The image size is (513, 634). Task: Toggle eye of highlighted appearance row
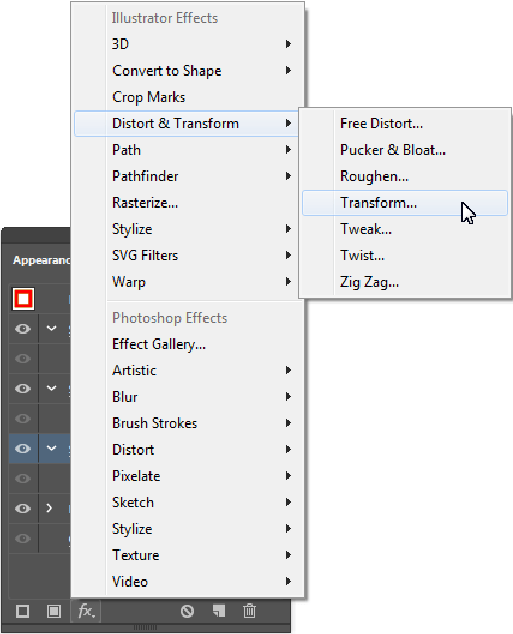click(x=23, y=448)
